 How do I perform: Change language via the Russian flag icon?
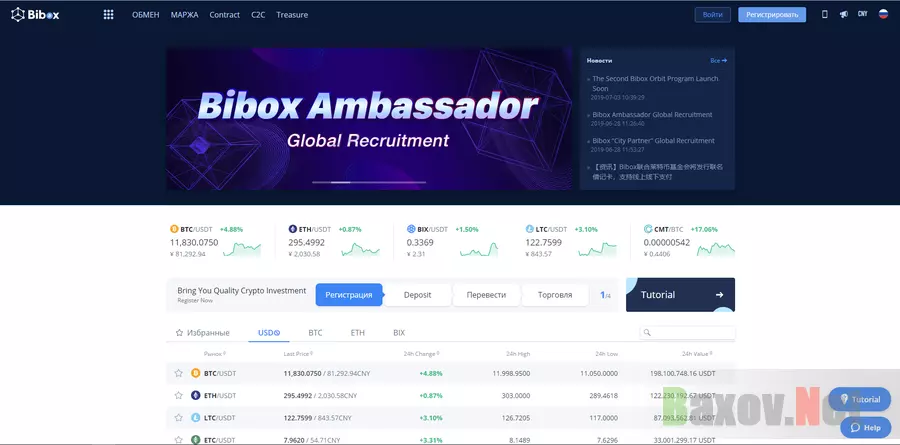tap(883, 14)
